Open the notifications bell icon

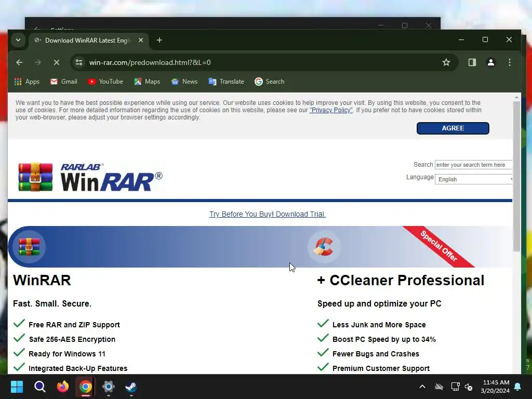click(x=518, y=387)
